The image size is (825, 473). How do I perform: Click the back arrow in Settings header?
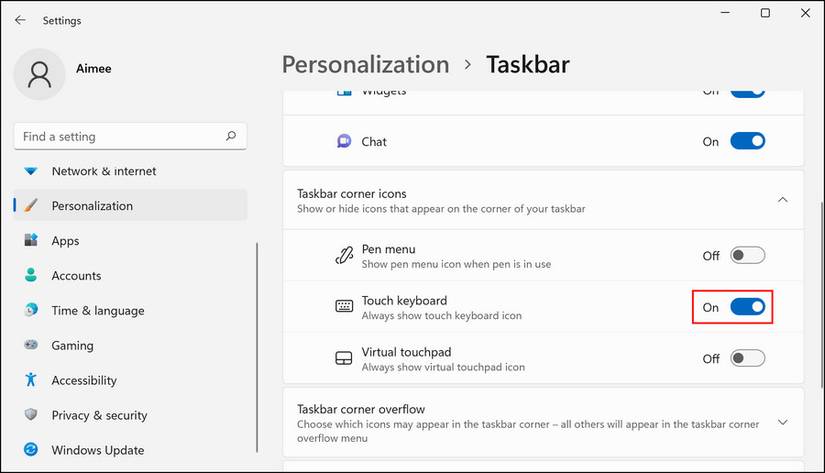click(x=20, y=20)
